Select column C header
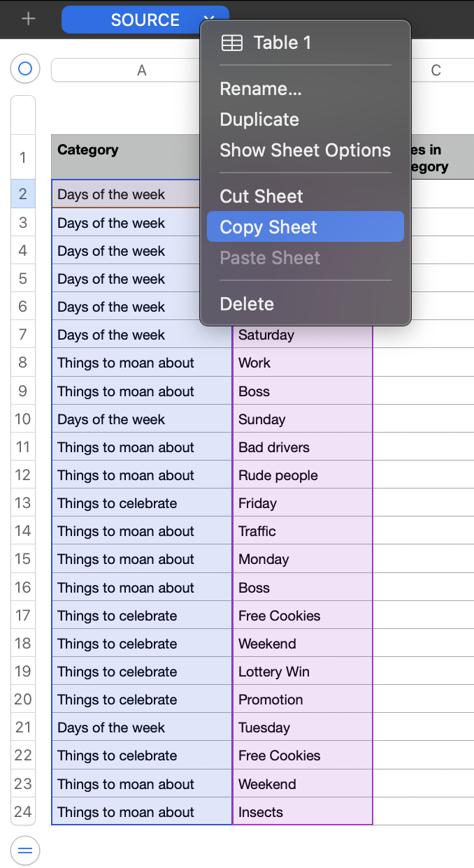Viewport: 474px width, 868px height. pyautogui.click(x=436, y=70)
